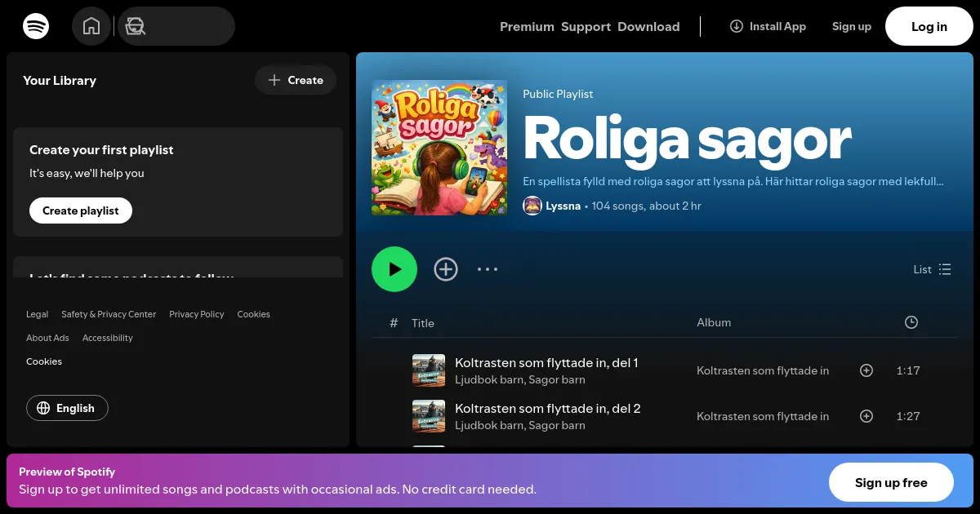Open the English language selector globe icon
Viewport: 980px width, 514px height.
(43, 408)
